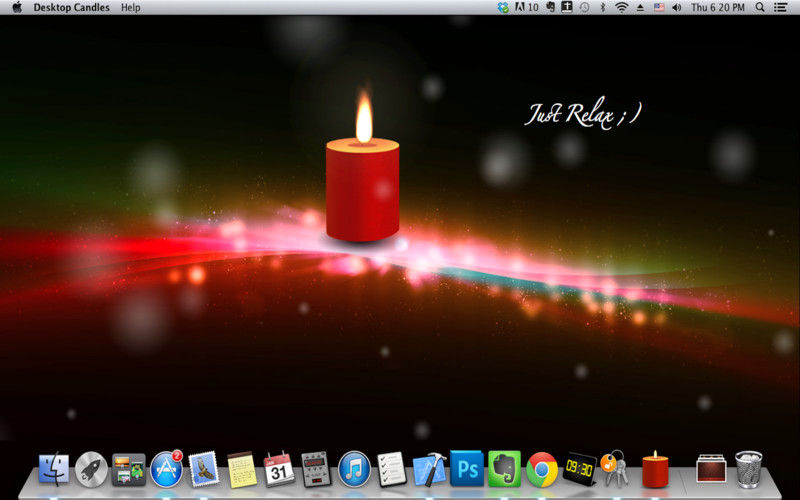Open the Apple menu
The image size is (800, 500).
click(x=17, y=7)
